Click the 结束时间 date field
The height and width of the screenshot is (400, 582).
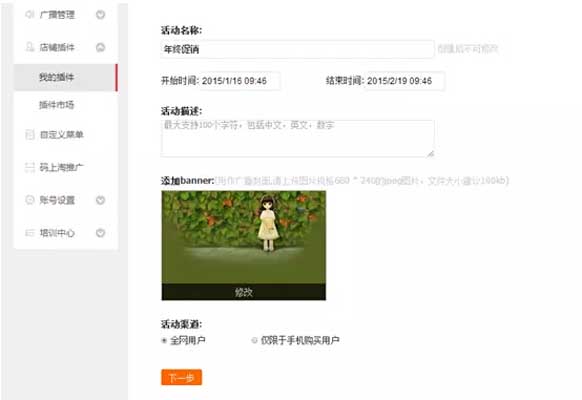click(x=405, y=81)
